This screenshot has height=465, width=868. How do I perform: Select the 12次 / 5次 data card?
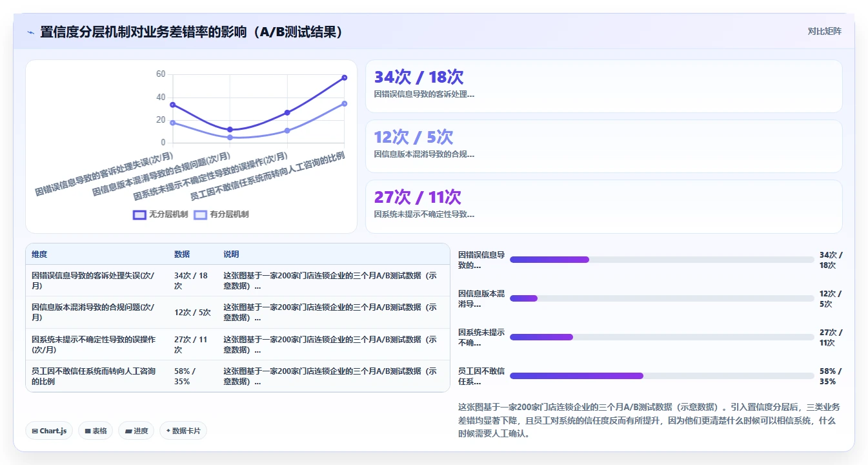[x=603, y=147]
